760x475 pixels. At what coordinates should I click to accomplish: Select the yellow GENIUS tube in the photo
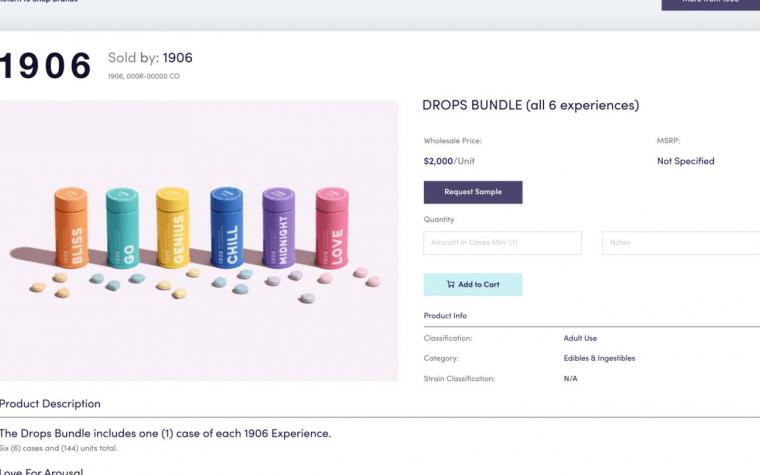[173, 227]
